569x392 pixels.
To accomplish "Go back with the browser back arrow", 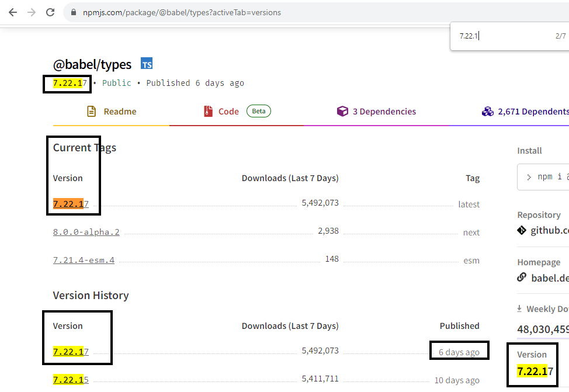I will point(13,12).
